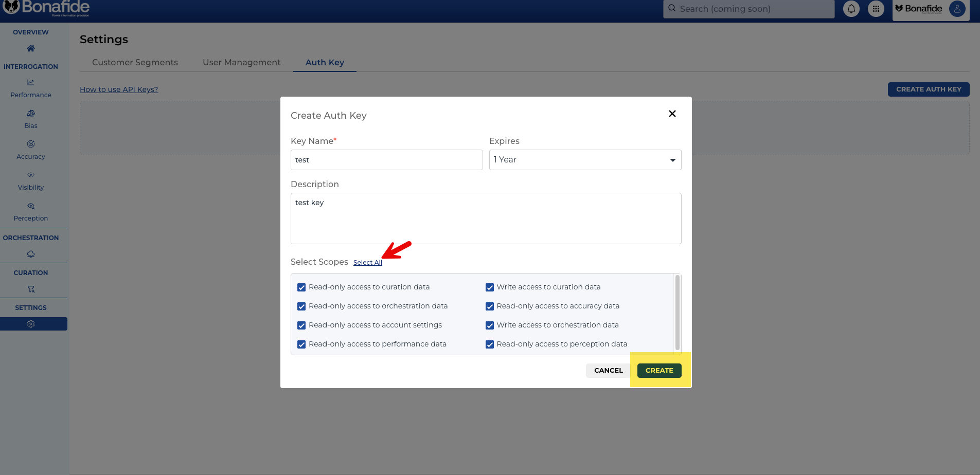Switch to the Customer Segments tab

click(x=135, y=62)
